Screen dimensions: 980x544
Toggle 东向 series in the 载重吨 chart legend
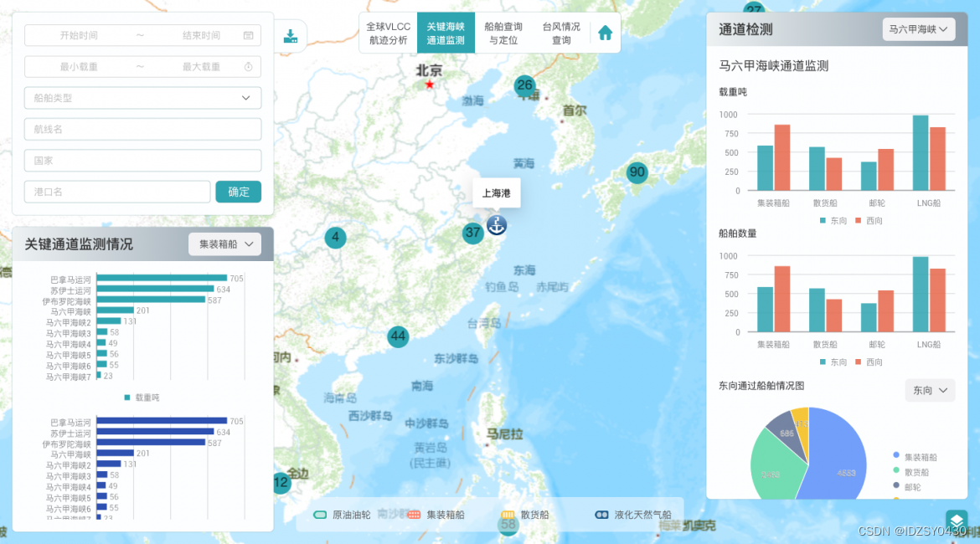833,220
